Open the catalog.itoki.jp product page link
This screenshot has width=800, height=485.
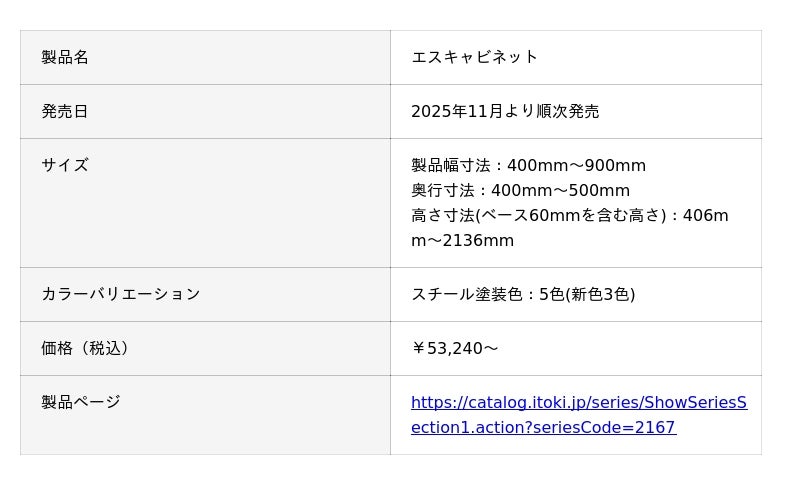point(578,402)
